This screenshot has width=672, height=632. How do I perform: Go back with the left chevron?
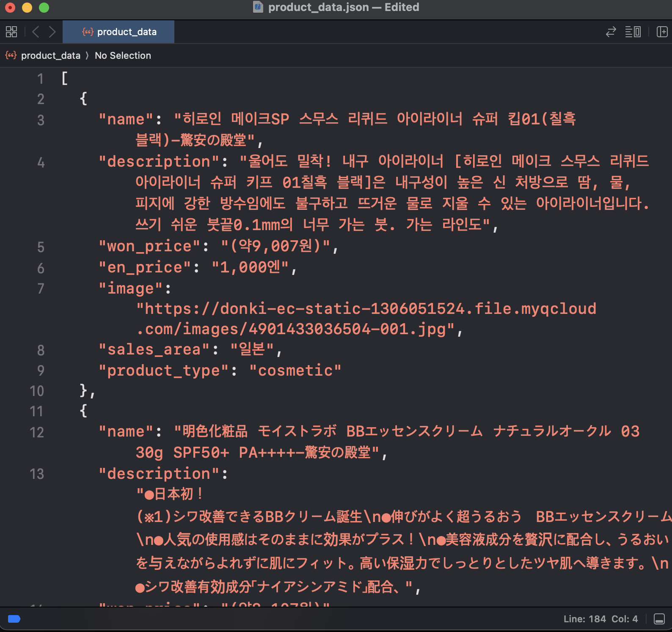(x=36, y=32)
